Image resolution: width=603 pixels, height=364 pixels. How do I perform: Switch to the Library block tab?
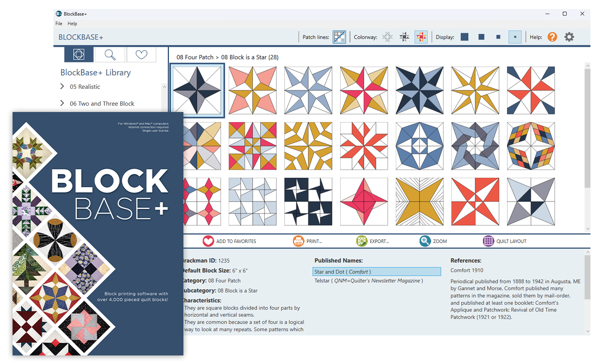[x=79, y=54]
